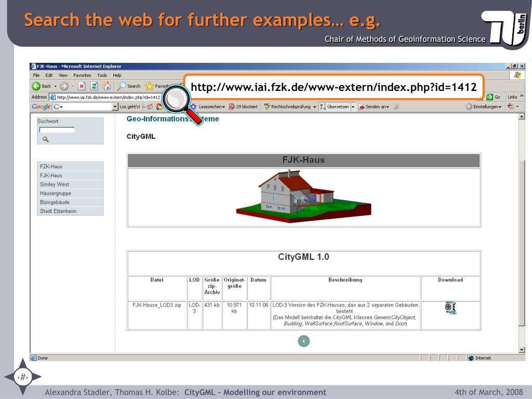This screenshot has width=532, height=399.
Task: Click the Suchwort text input field
Action: (57, 129)
